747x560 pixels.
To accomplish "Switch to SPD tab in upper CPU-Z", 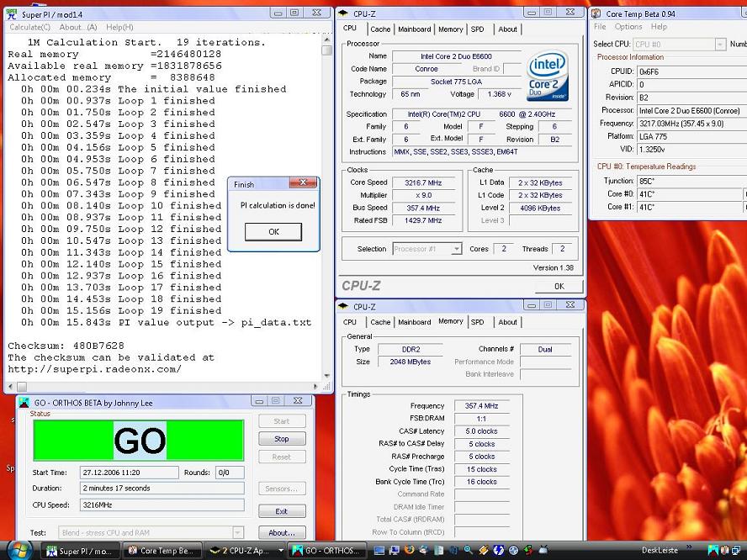I will tap(477, 29).
